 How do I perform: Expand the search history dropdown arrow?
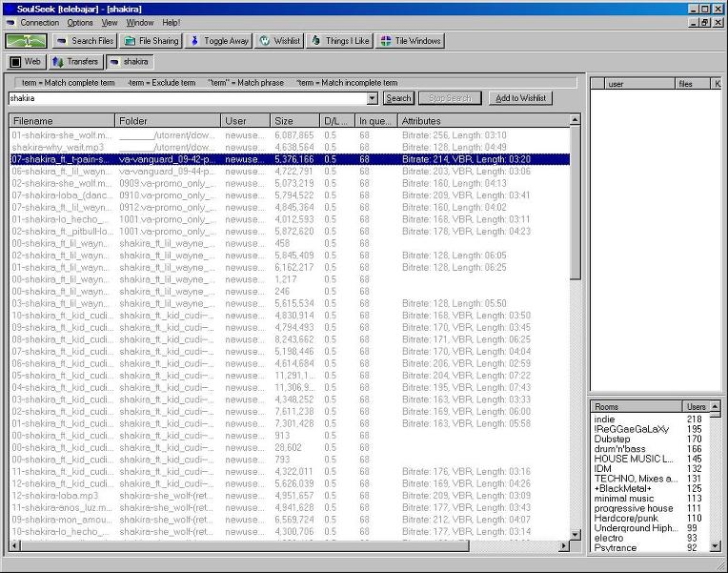pyautogui.click(x=373, y=98)
